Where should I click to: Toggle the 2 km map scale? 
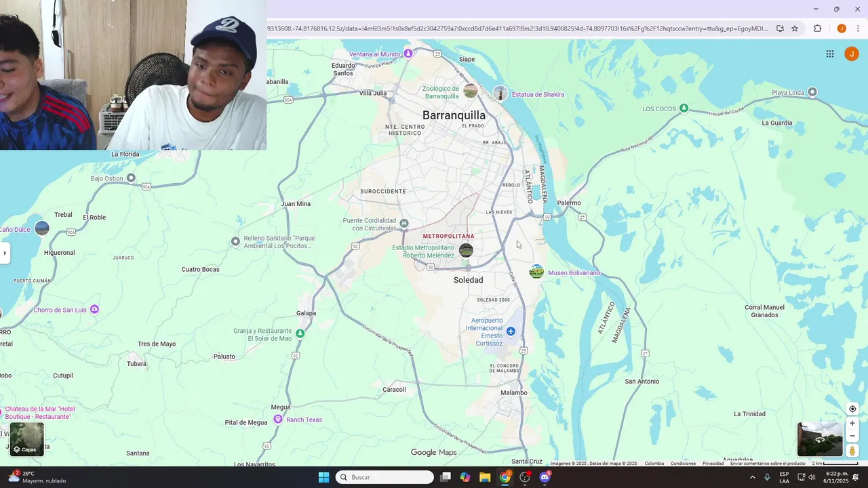pos(835,464)
